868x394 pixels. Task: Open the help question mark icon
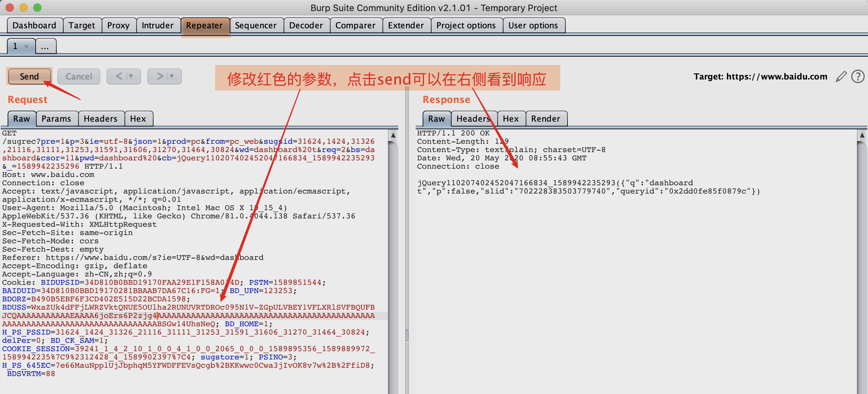(858, 76)
